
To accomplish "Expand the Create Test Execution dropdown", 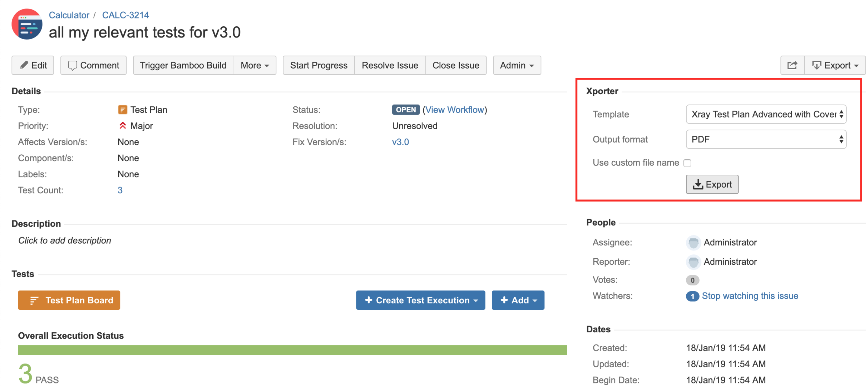I will 420,300.
